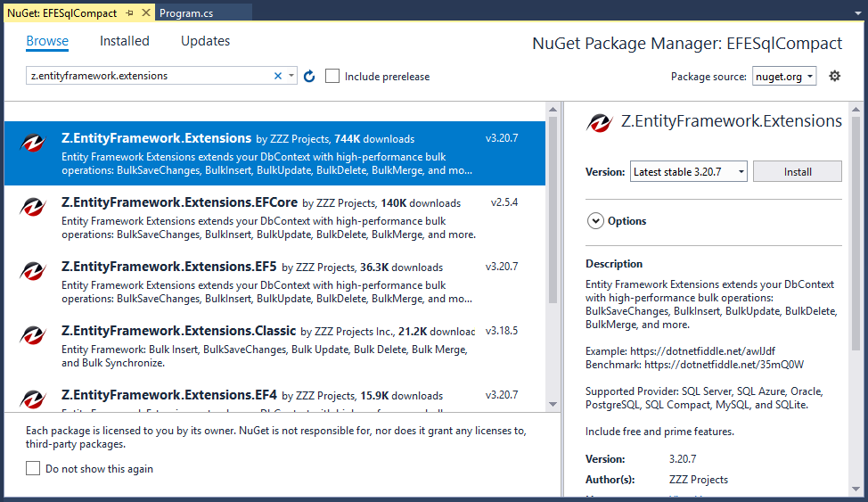Click the Z.EntityFramework.Extensions.EF5 package title
The width and height of the screenshot is (868, 502).
pyautogui.click(x=168, y=267)
